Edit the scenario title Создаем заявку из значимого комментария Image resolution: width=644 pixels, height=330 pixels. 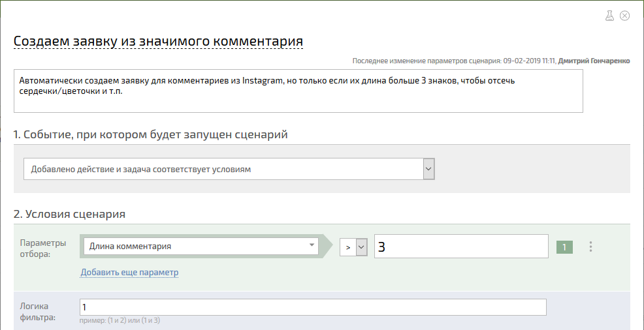coord(159,41)
